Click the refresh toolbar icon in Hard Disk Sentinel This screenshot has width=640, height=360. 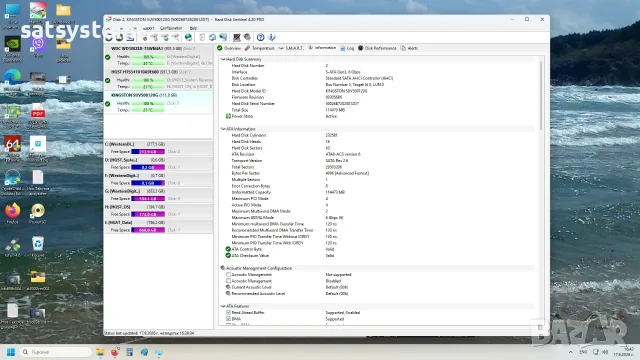click(109, 38)
